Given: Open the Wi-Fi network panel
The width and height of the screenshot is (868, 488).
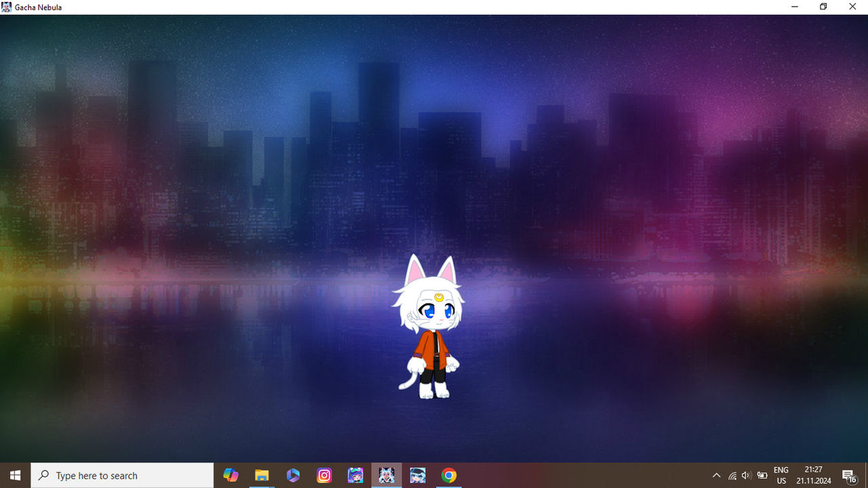Looking at the screenshot, I should 732,475.
